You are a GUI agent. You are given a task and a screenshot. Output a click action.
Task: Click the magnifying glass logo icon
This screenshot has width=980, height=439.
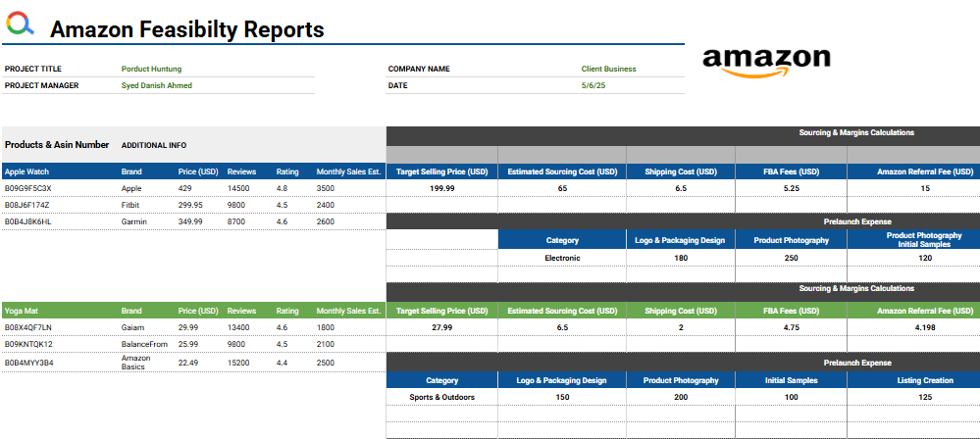coord(20,24)
